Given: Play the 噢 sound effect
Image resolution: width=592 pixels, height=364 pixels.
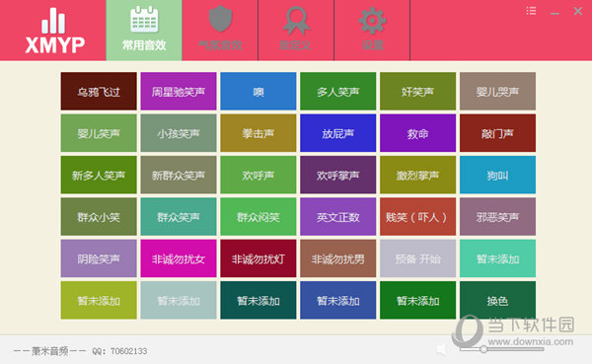Looking at the screenshot, I should point(259,92).
